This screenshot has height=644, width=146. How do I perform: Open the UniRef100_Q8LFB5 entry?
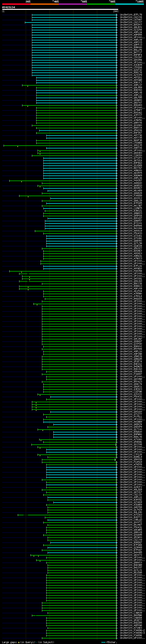coord(131,98)
